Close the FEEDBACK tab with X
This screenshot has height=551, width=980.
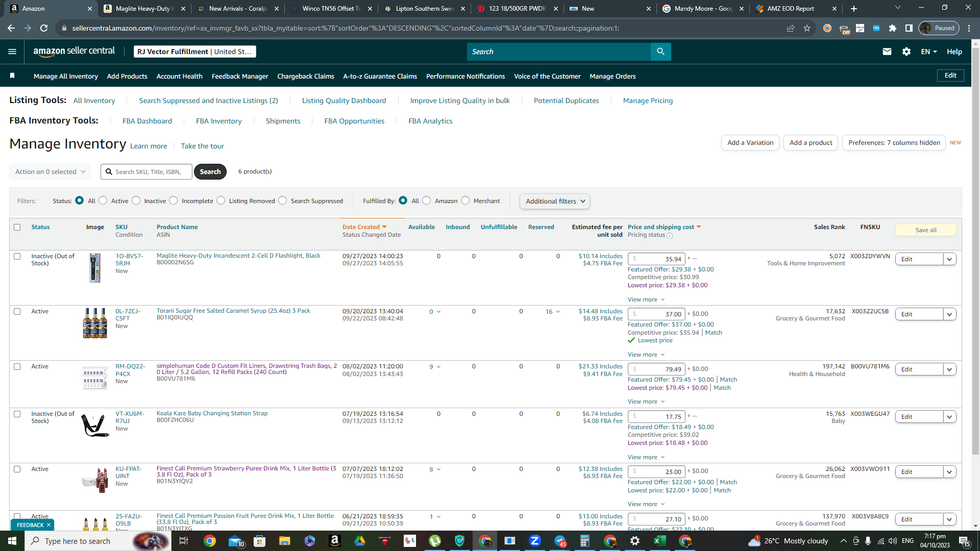[49, 525]
